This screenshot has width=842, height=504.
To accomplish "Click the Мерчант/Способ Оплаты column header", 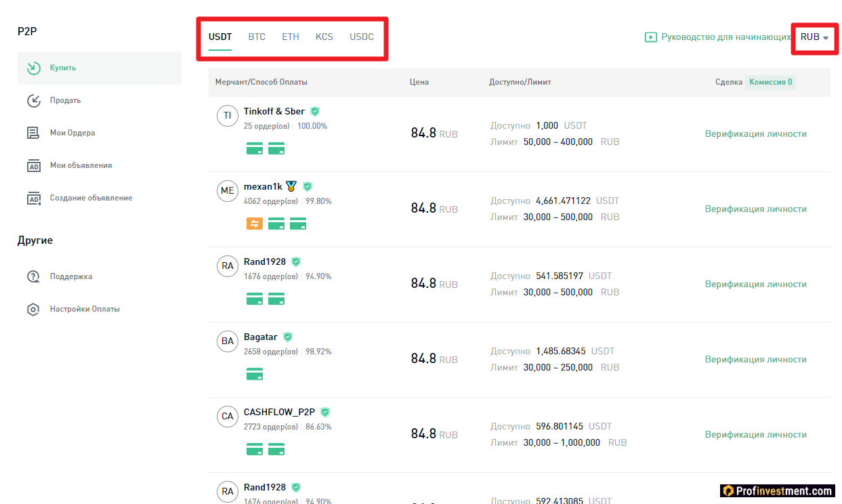I will (x=261, y=82).
